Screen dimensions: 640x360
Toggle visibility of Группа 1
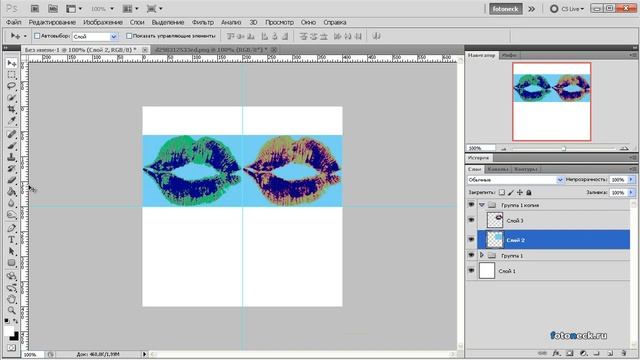point(471,255)
